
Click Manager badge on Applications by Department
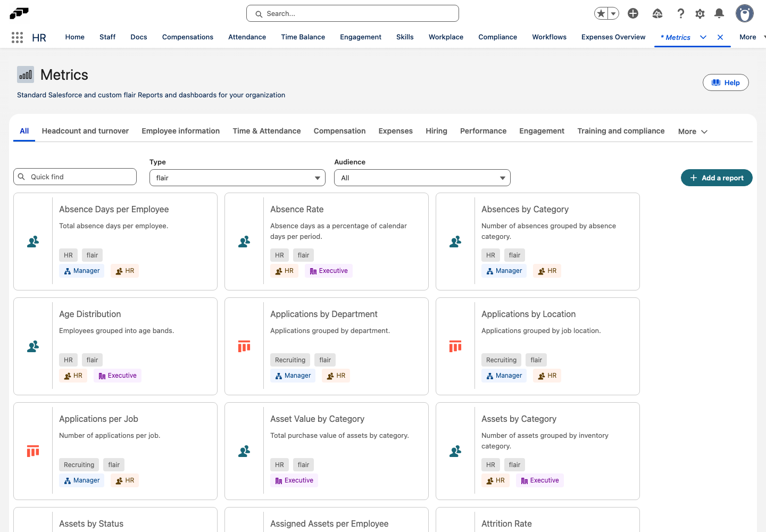pyautogui.click(x=293, y=376)
